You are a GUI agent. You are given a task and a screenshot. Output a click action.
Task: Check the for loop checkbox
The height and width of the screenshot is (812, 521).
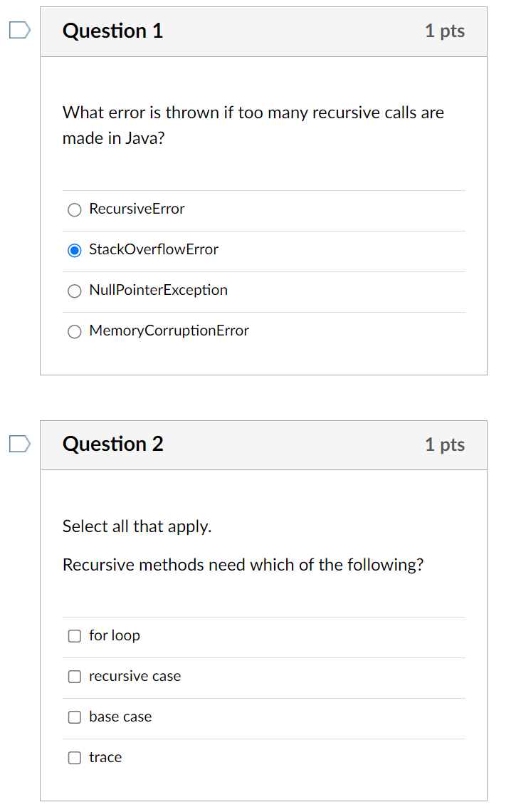(x=74, y=636)
